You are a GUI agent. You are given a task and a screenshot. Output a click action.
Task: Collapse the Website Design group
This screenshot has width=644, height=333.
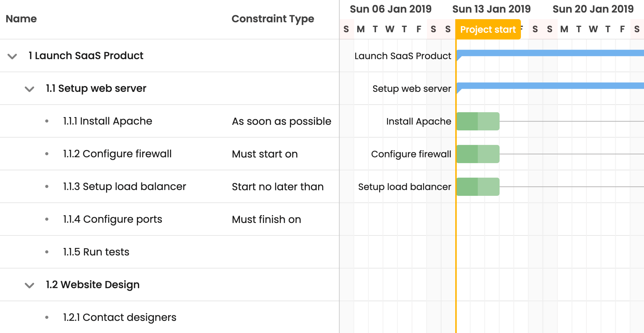click(29, 285)
